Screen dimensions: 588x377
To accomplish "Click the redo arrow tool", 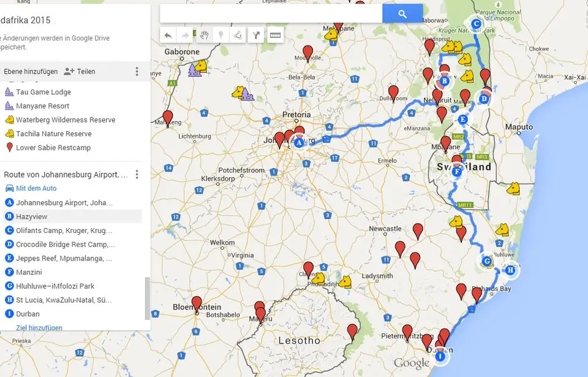I will tap(185, 36).
